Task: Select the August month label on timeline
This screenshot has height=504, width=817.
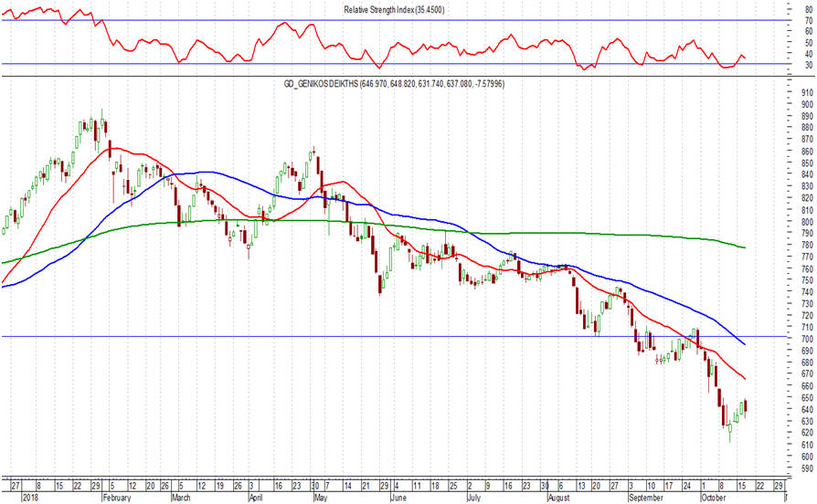Action: 559,498
